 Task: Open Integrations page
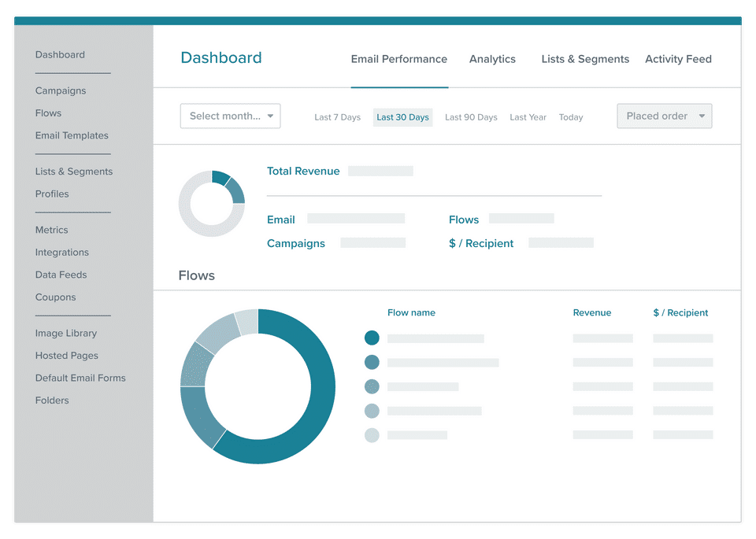pyautogui.click(x=61, y=253)
